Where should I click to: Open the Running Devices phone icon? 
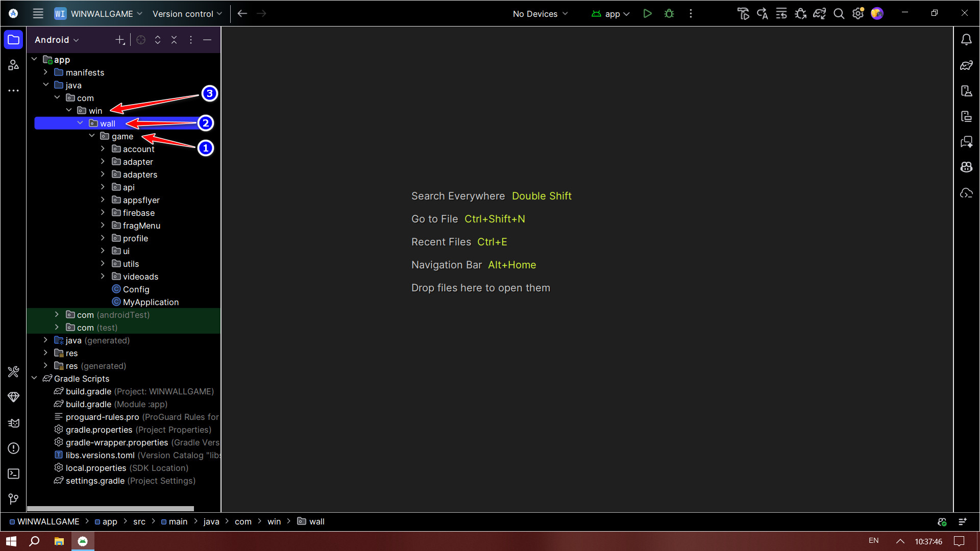point(967,116)
